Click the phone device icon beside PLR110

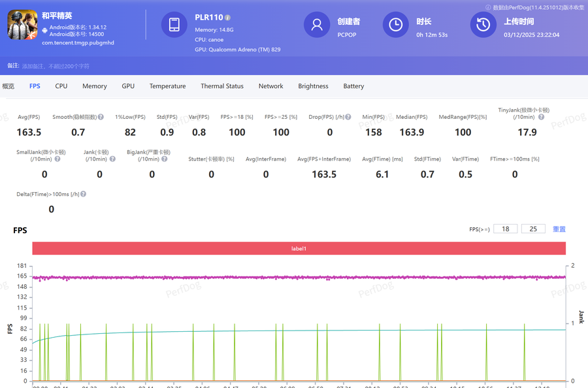coord(174,25)
